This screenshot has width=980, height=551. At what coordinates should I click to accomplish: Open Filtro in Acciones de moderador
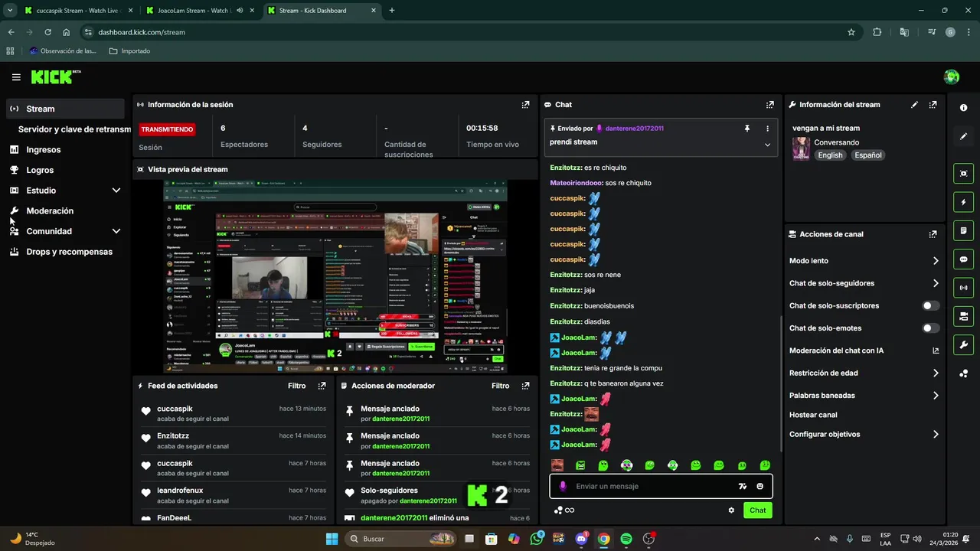[500, 386]
